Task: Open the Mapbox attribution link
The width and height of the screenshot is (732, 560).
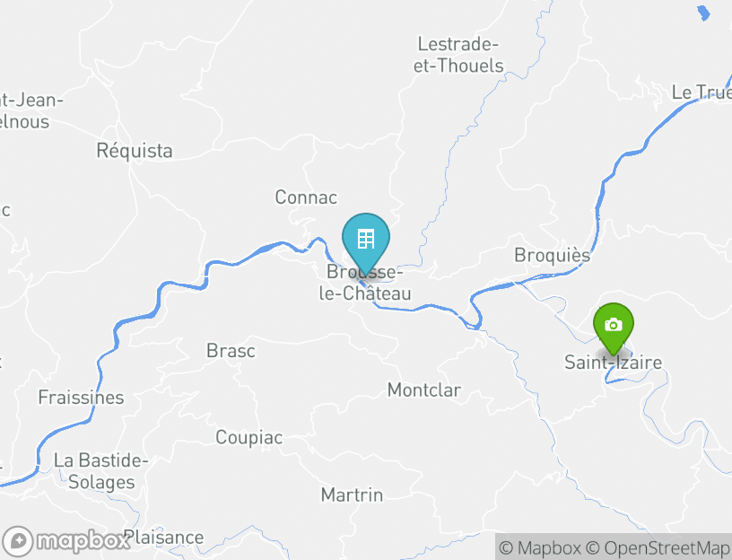Action: (x=540, y=547)
